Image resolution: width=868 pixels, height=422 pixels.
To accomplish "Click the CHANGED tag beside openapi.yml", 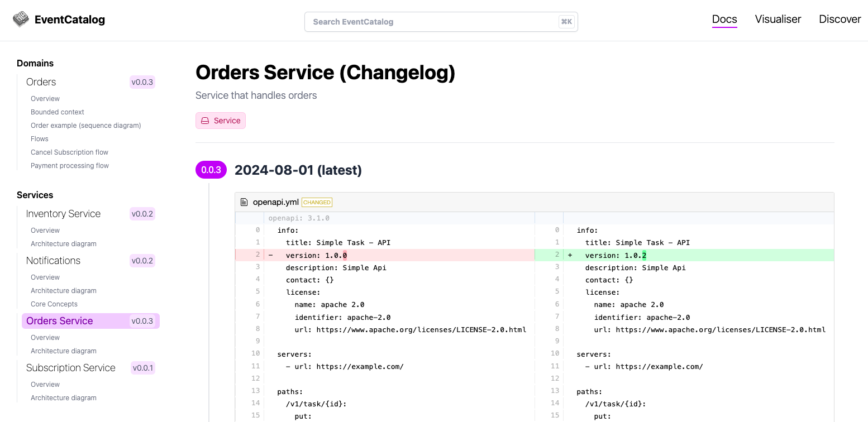I will click(317, 202).
